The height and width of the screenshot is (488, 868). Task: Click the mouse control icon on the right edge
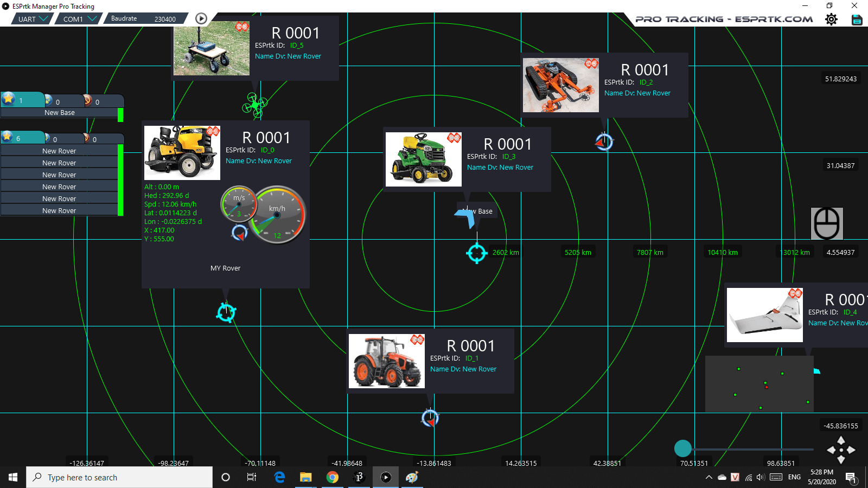tap(826, 223)
